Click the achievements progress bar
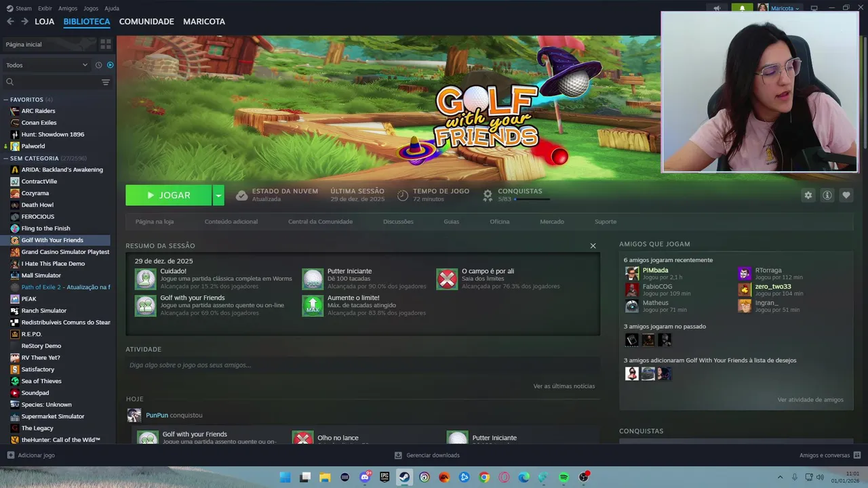Image resolution: width=868 pixels, height=488 pixels. (532, 199)
